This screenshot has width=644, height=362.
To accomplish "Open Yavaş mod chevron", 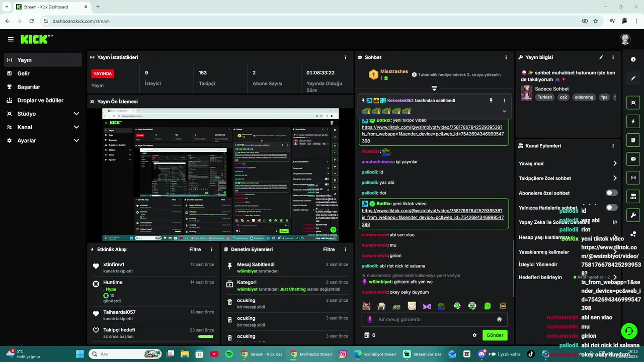I will pos(614,163).
